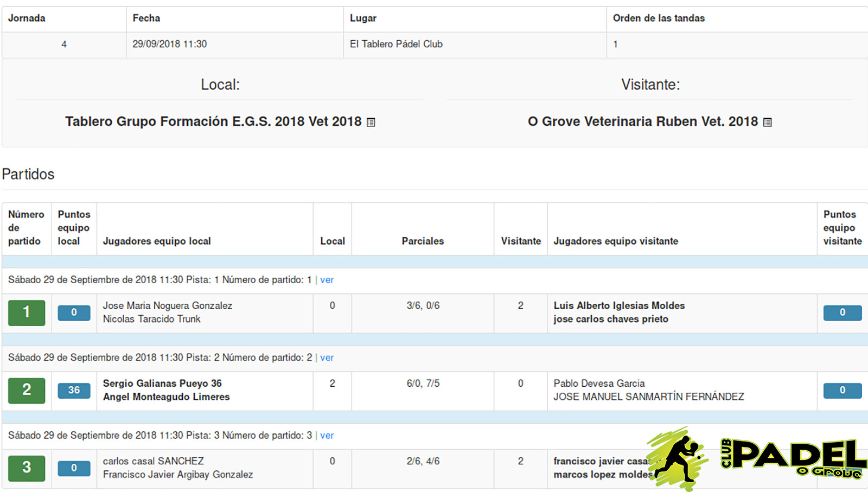Open the 'ver' link for match 3
This screenshot has width=868, height=492.
(327, 436)
